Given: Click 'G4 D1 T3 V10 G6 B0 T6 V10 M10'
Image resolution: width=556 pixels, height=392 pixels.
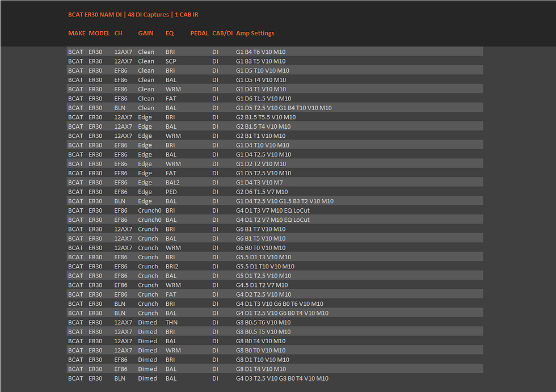Looking at the screenshot, I should [279, 304].
